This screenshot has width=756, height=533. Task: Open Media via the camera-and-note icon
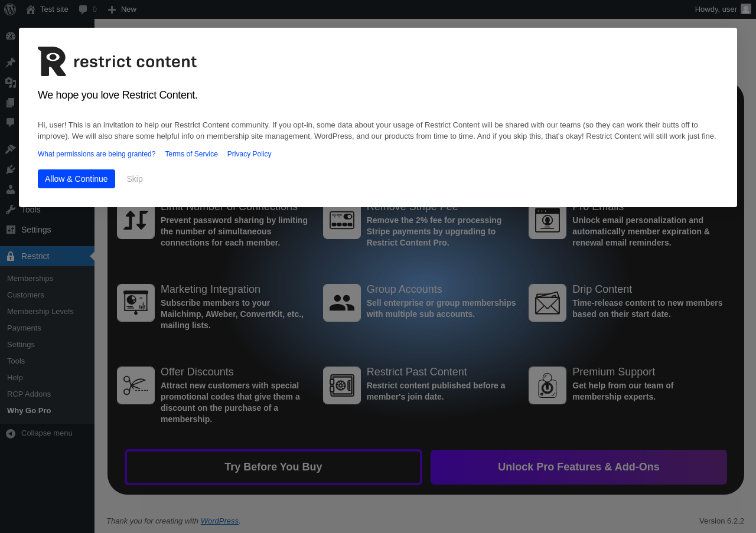[x=11, y=83]
